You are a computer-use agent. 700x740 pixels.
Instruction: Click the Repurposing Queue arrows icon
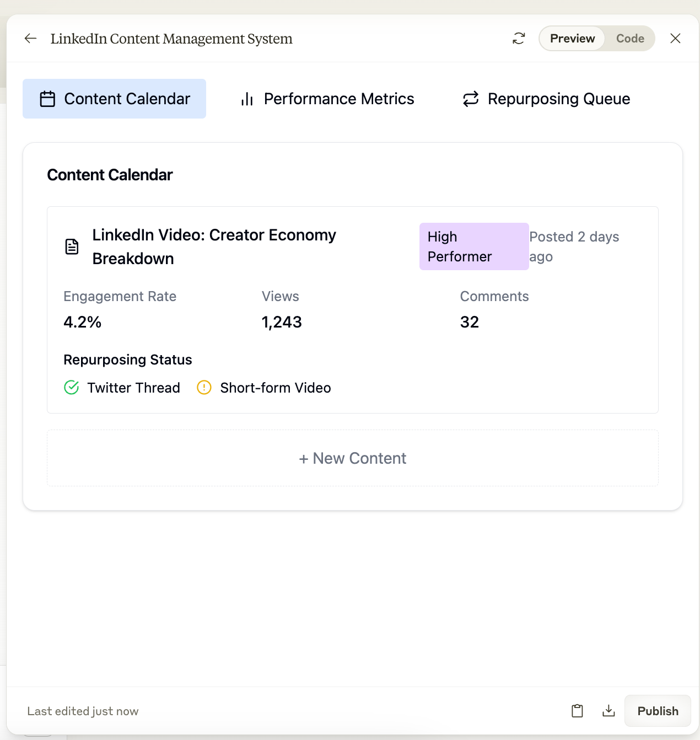click(x=471, y=99)
